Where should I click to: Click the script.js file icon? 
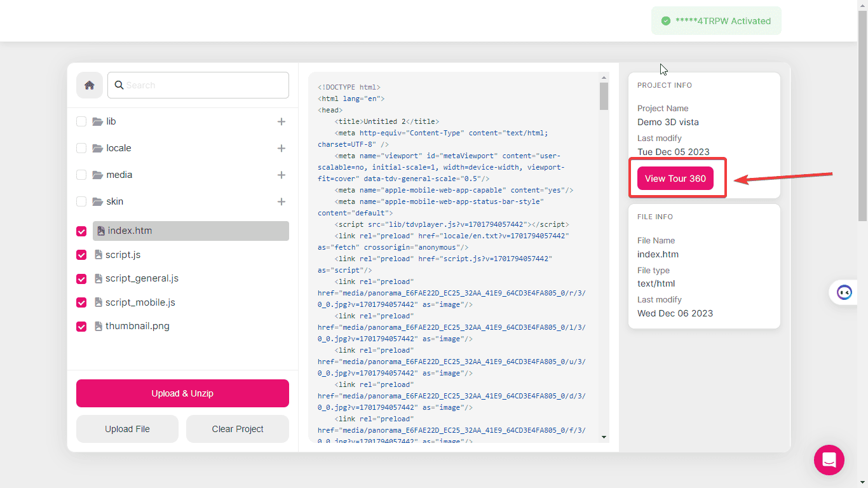98,255
